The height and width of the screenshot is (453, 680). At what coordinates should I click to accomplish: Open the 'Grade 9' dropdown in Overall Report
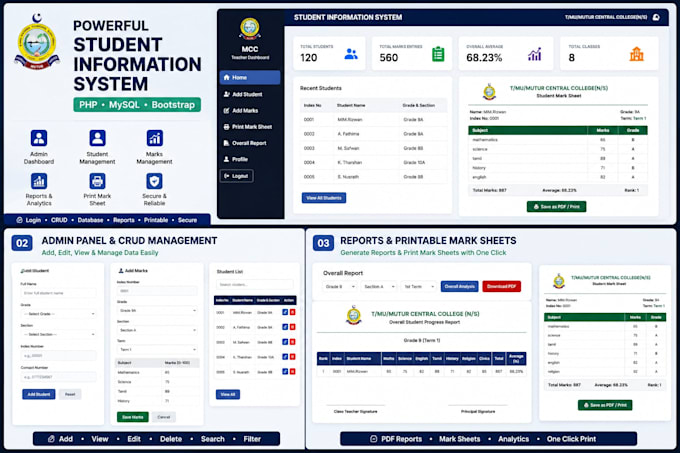coord(340,287)
